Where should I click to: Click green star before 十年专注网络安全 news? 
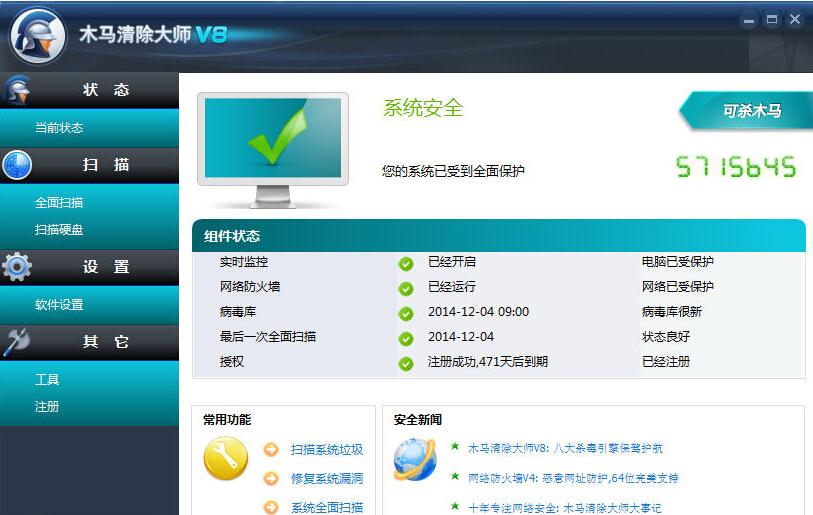pos(455,506)
